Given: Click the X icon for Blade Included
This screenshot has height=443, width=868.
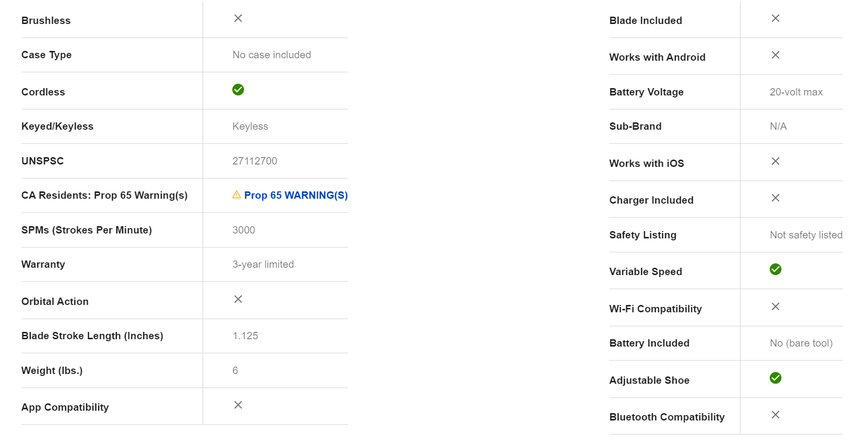Looking at the screenshot, I should click(x=776, y=18).
